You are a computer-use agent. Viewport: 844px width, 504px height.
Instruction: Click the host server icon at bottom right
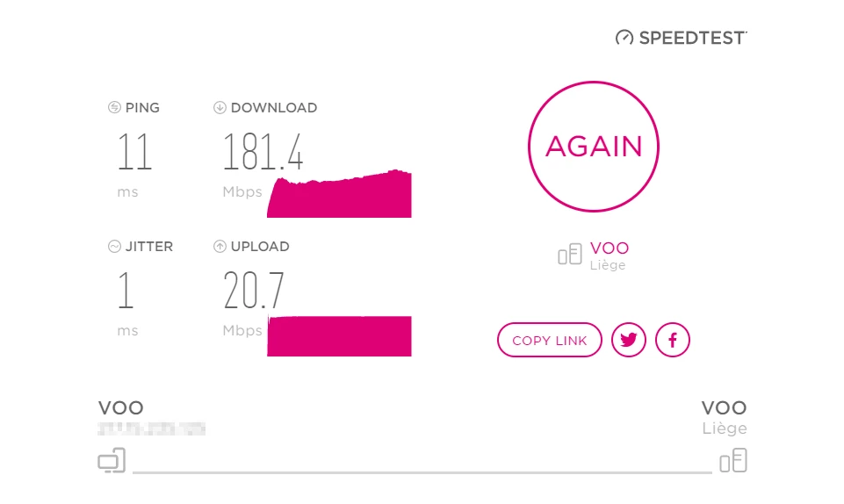[733, 460]
